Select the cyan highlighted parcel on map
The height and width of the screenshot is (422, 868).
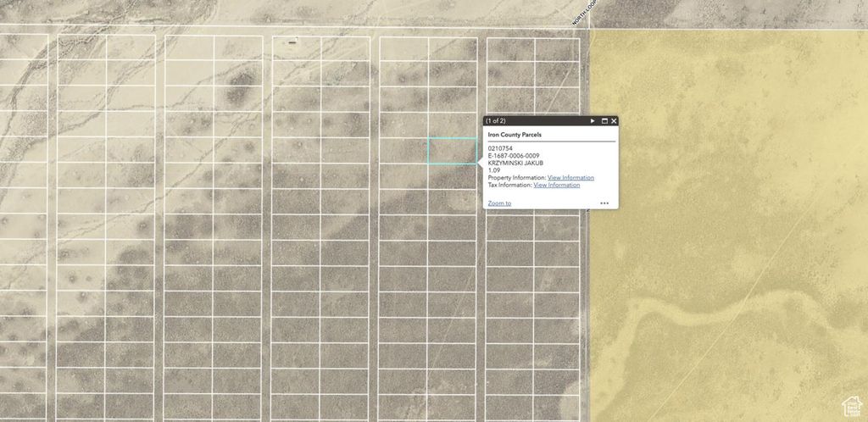452,151
